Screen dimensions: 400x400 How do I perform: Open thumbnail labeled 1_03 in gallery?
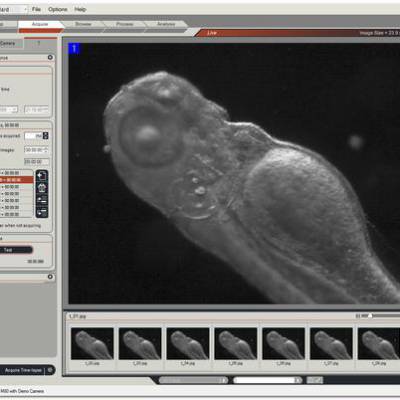140,343
